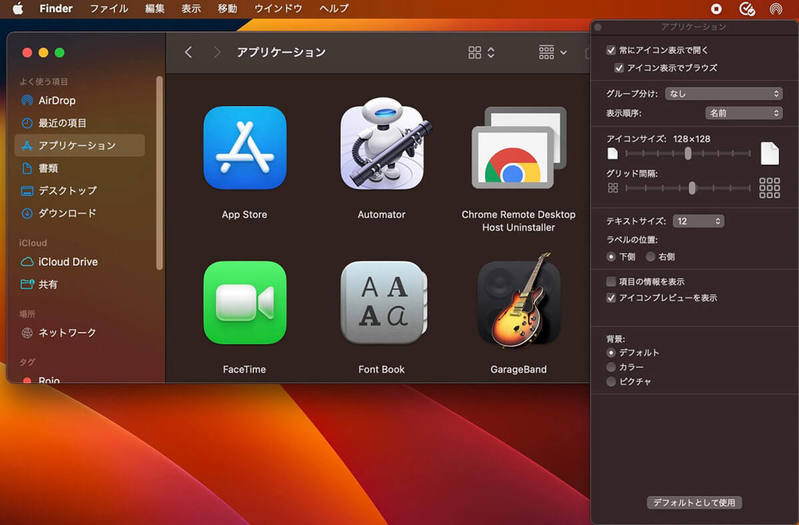
Task: Open デスクトップ in the sidebar
Action: 79,190
